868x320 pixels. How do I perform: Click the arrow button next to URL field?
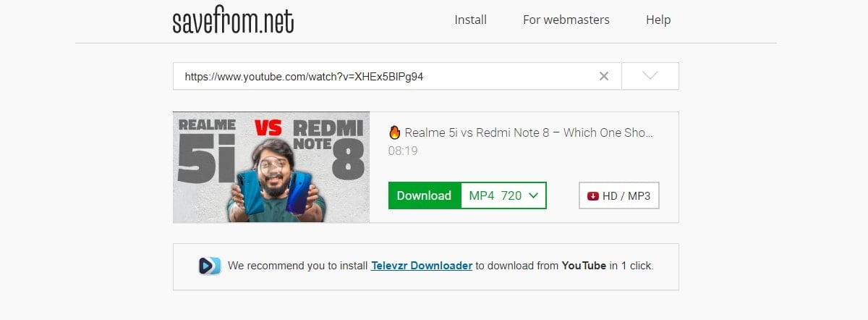click(x=650, y=76)
